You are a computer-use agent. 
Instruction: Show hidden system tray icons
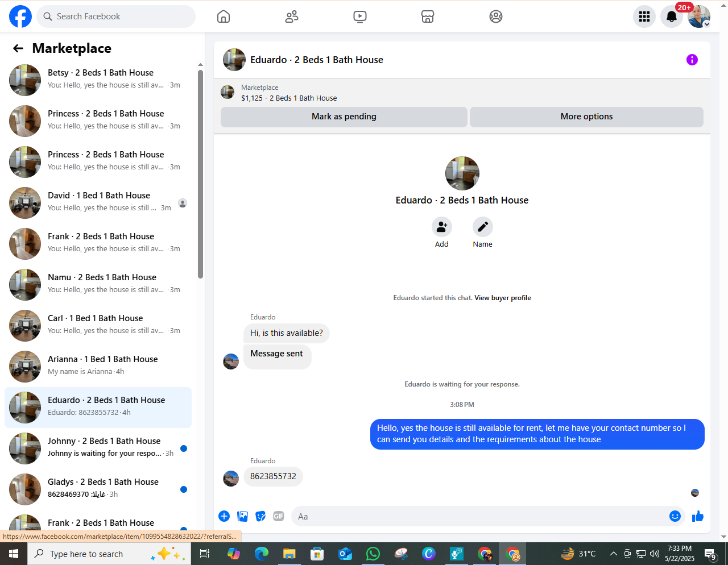pos(613,554)
